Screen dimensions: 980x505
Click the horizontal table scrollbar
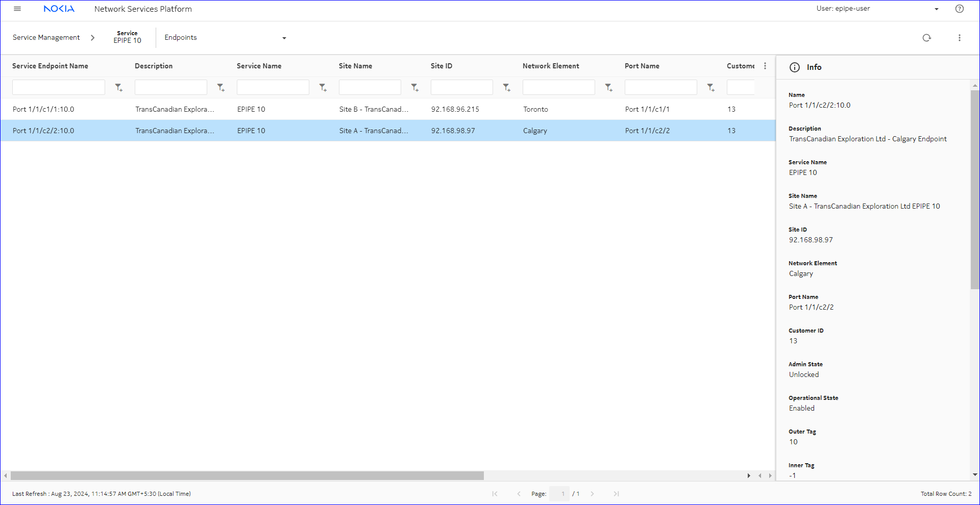[x=247, y=476]
